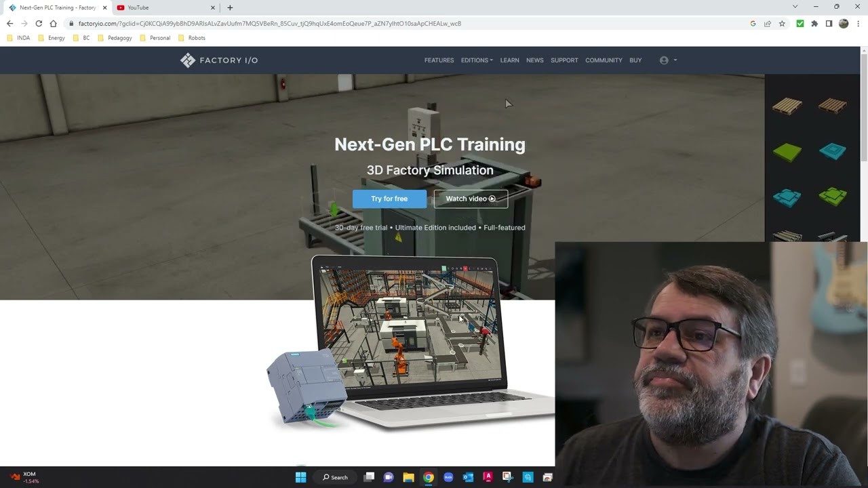
Task: Open the user account dropdown
Action: [x=668, y=60]
